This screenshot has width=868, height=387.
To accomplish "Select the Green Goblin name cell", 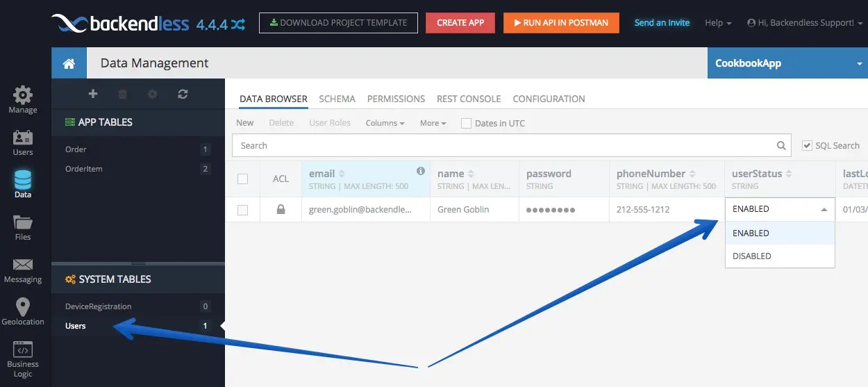I will (x=474, y=209).
